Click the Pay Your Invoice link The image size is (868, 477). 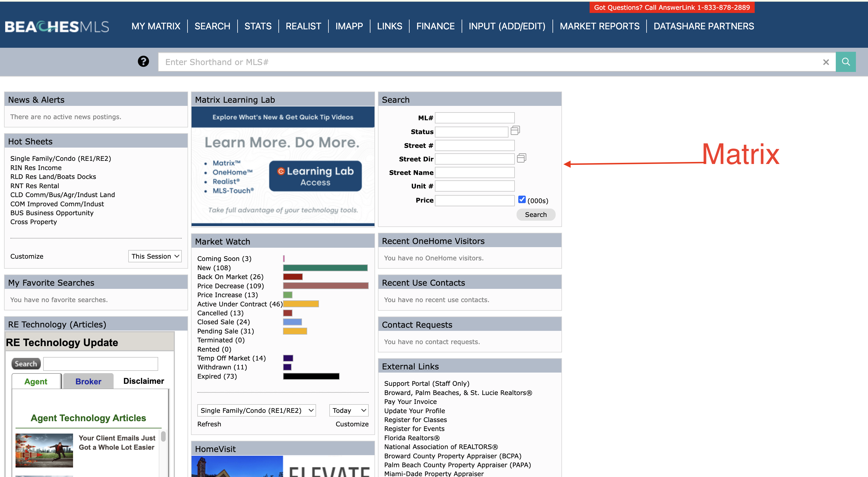click(410, 402)
